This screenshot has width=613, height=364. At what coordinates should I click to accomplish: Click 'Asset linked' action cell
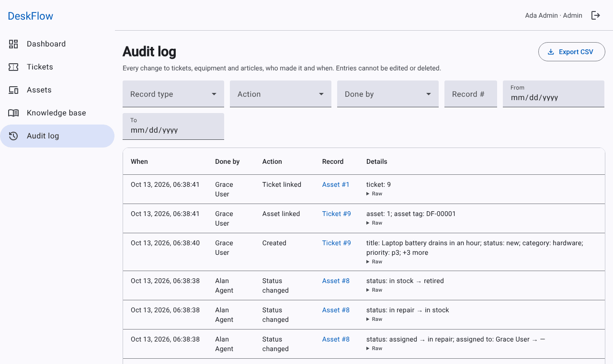tap(281, 214)
